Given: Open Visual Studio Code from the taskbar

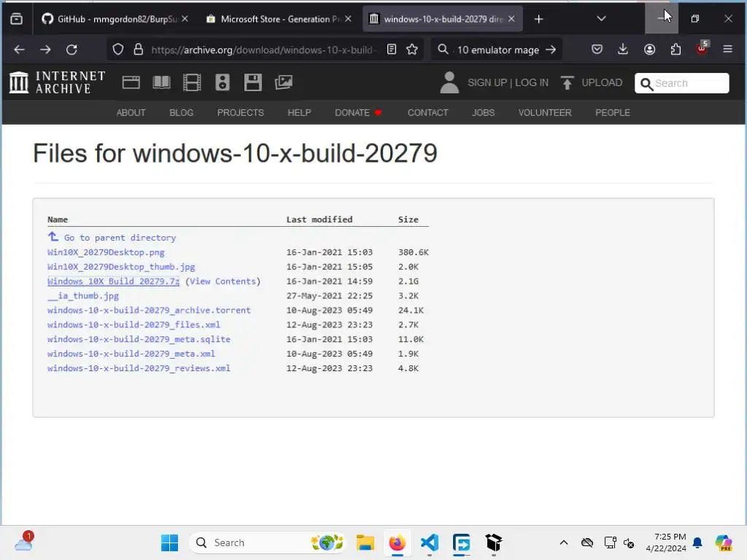Looking at the screenshot, I should pos(429,542).
